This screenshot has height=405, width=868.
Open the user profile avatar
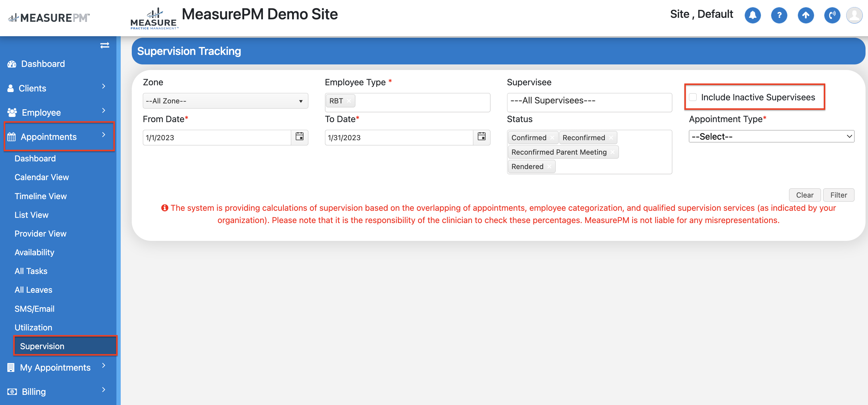click(854, 15)
